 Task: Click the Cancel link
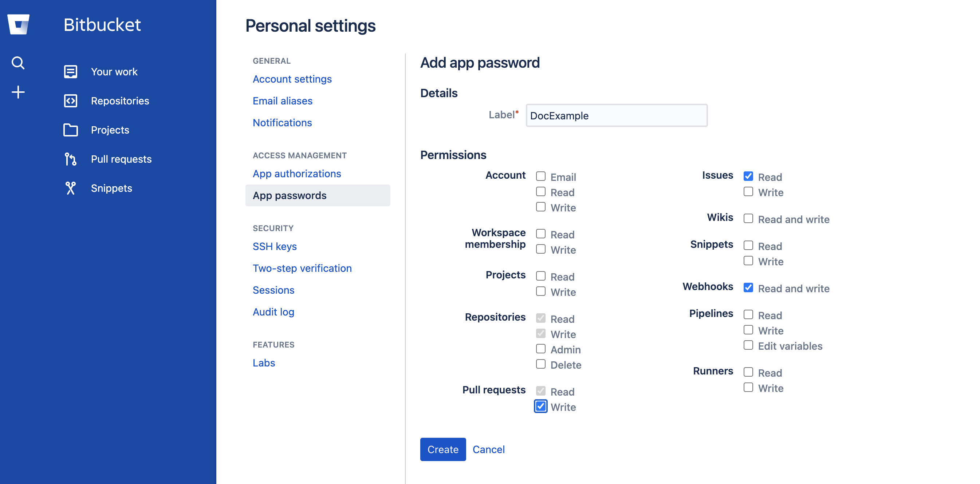(488, 449)
